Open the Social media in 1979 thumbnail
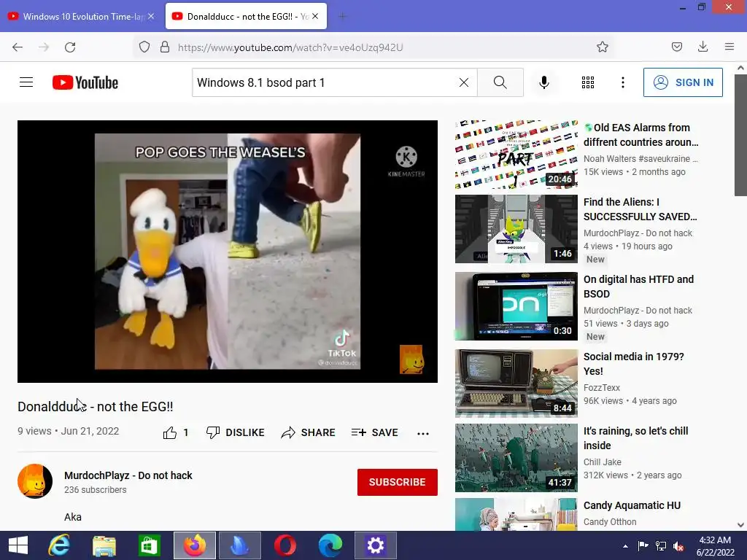The image size is (747, 560). (516, 384)
